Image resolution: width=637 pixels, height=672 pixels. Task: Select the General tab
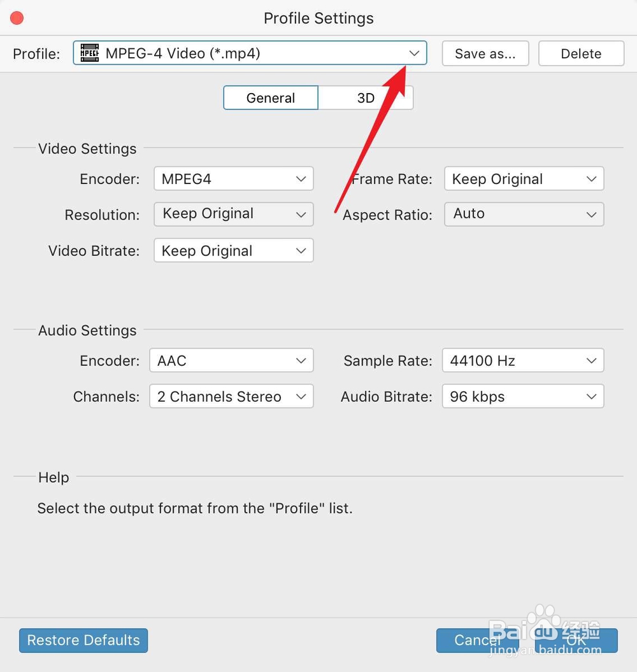pos(271,97)
